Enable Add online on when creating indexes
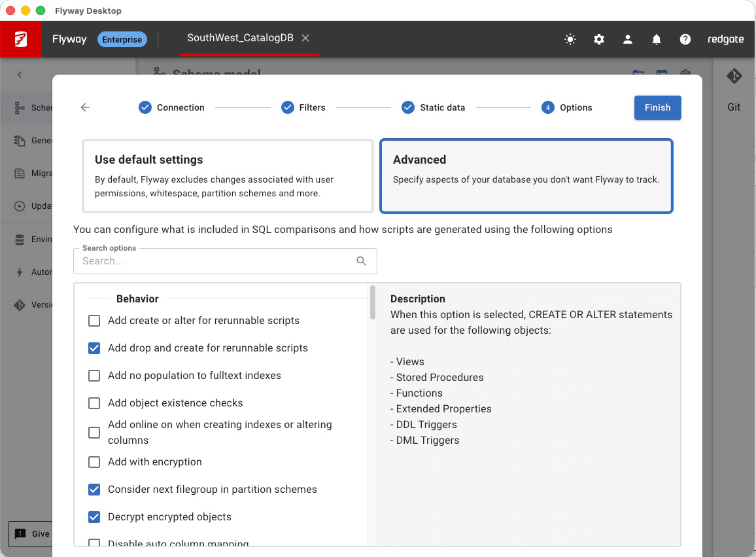 tap(94, 433)
